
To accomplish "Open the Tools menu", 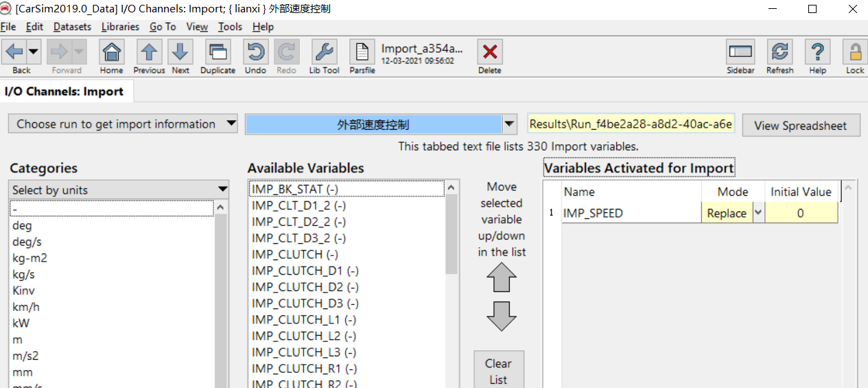I will pyautogui.click(x=230, y=27).
